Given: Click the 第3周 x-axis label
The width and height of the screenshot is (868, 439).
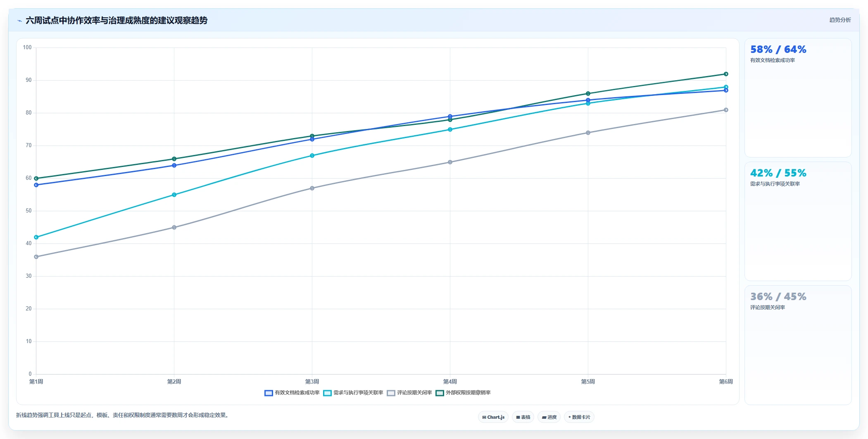Looking at the screenshot, I should pyautogui.click(x=312, y=382).
